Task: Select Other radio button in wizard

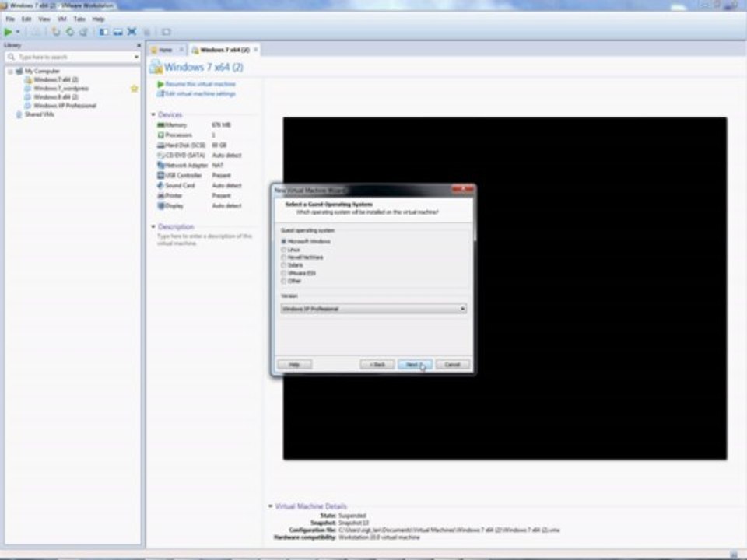Action: pos(284,281)
